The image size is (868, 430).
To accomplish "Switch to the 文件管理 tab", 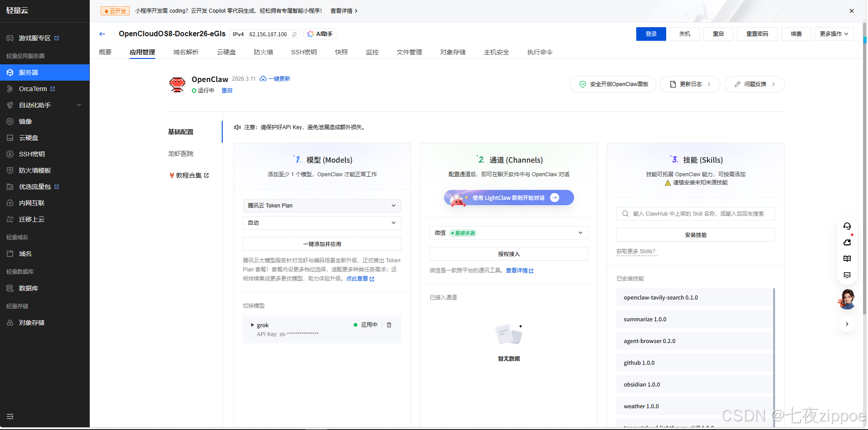I will (410, 52).
